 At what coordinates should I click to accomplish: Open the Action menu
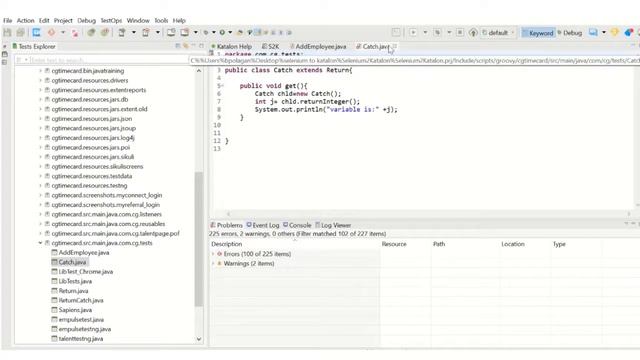click(x=25, y=20)
